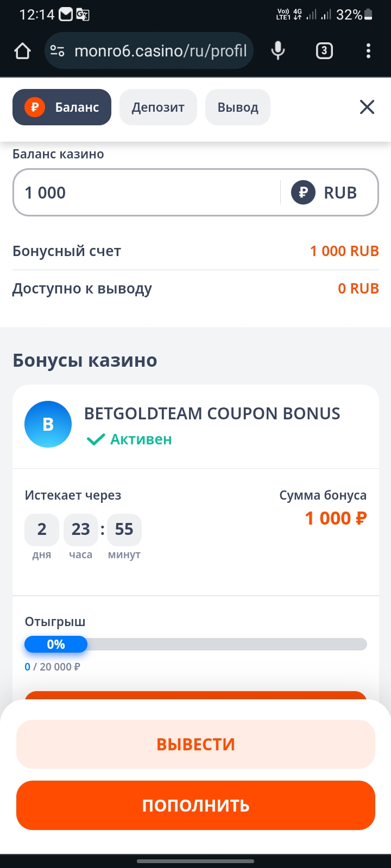This screenshot has height=868, width=391.
Task: Tap the BETGOLDTEAM COUPON BONUS title
Action: pos(212,413)
